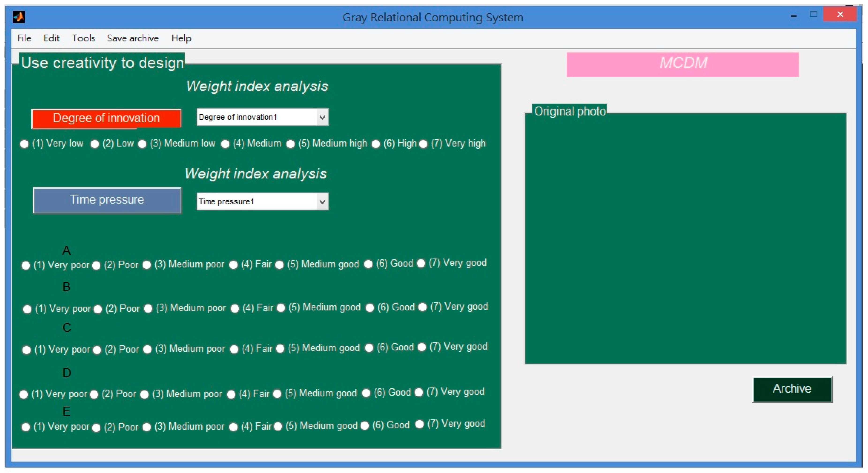Minimize the Gray Relational Computing System window
This screenshot has width=868, height=473.
[x=793, y=16]
